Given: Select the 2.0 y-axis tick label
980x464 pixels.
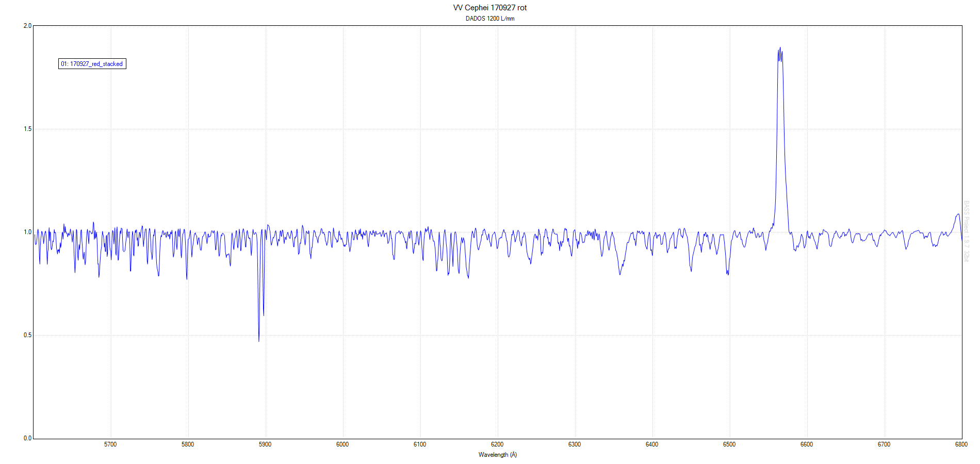Looking at the screenshot, I should (x=27, y=26).
